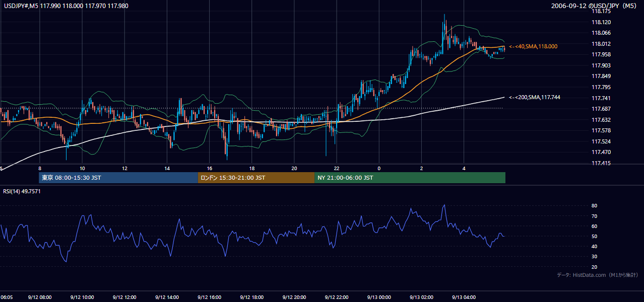The image size is (644, 302).
Task: Click price axis value 117.632
Action: pos(600,120)
